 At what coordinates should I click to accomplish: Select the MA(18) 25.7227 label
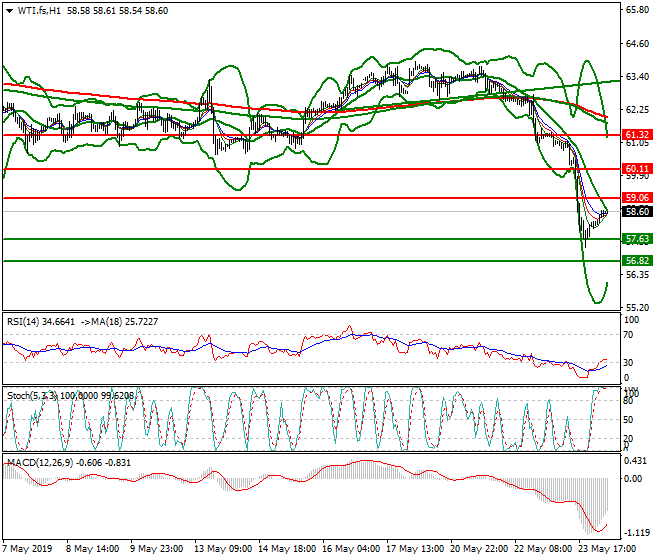tap(125, 322)
